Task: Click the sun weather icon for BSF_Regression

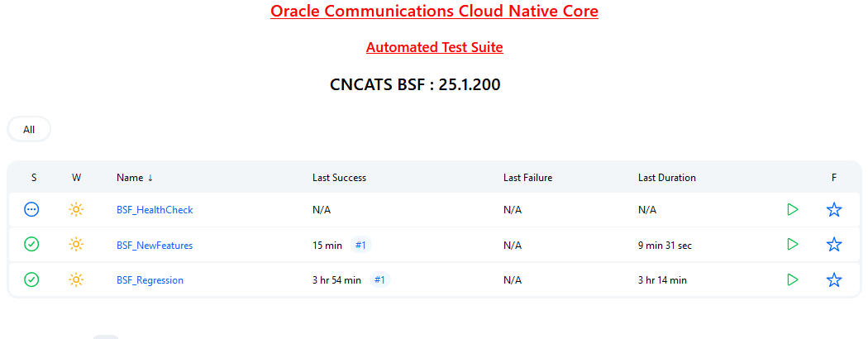Action: 76,279
